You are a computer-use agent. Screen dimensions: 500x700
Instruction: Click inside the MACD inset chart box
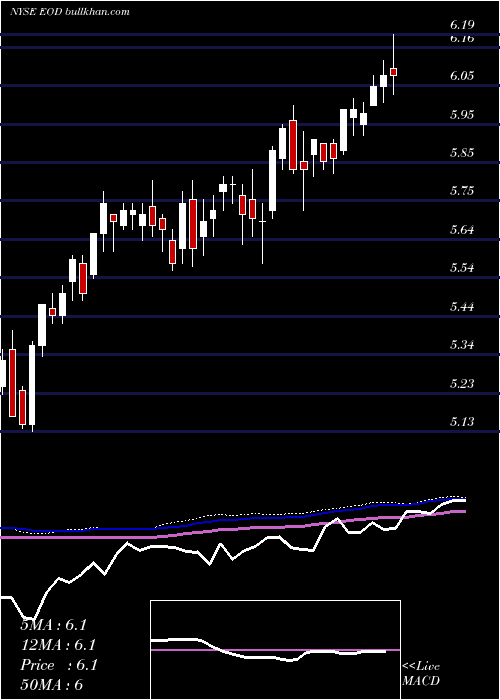click(x=275, y=650)
